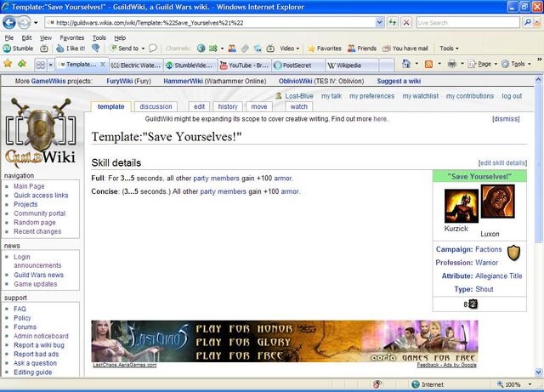Open the Help menu
Viewport: 544px width, 392px height.
coord(120,38)
